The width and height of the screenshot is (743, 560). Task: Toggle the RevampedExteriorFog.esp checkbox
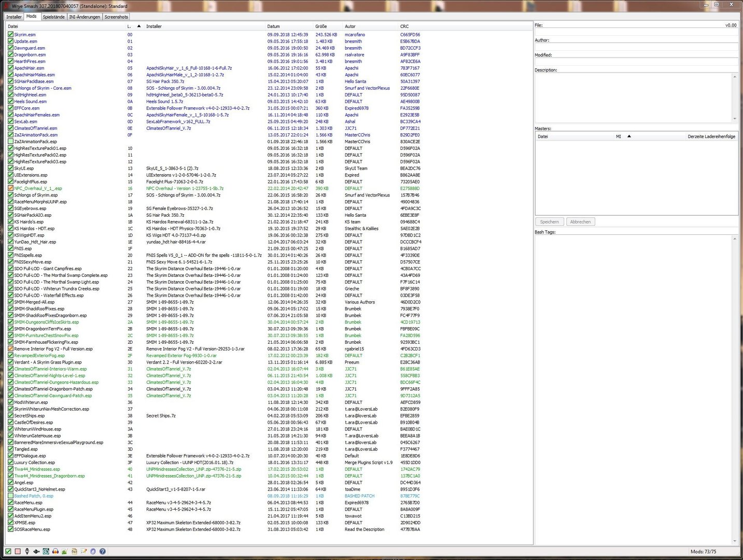tap(10, 356)
